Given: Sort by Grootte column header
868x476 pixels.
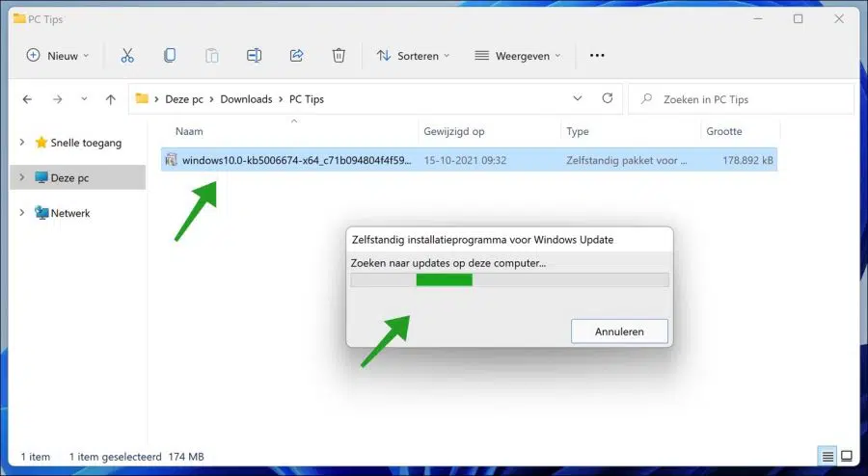Looking at the screenshot, I should [724, 131].
